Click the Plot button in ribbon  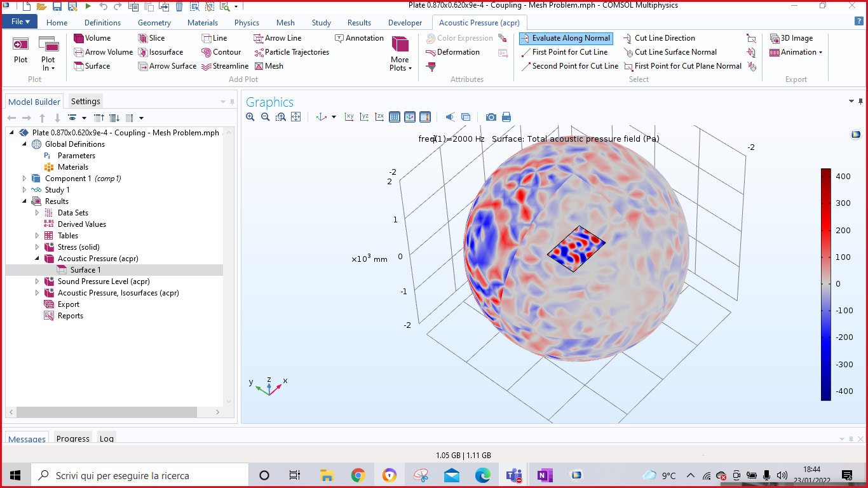click(21, 50)
